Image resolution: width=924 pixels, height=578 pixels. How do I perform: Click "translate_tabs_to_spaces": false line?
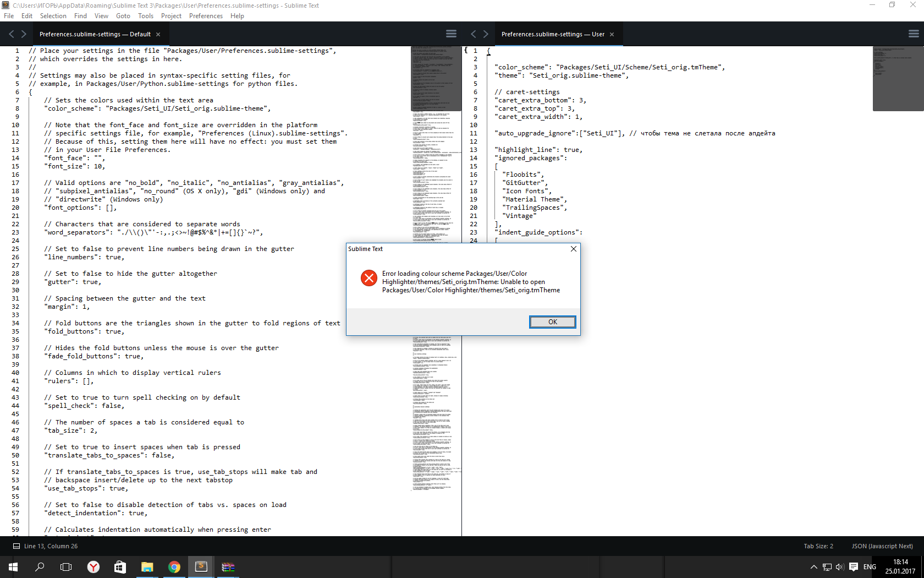coord(109,455)
